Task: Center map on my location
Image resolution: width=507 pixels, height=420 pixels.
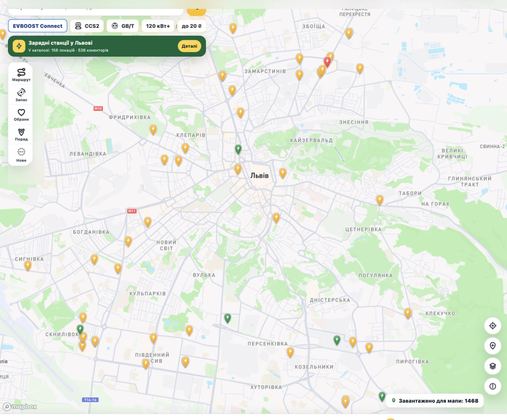Action: 493,325
